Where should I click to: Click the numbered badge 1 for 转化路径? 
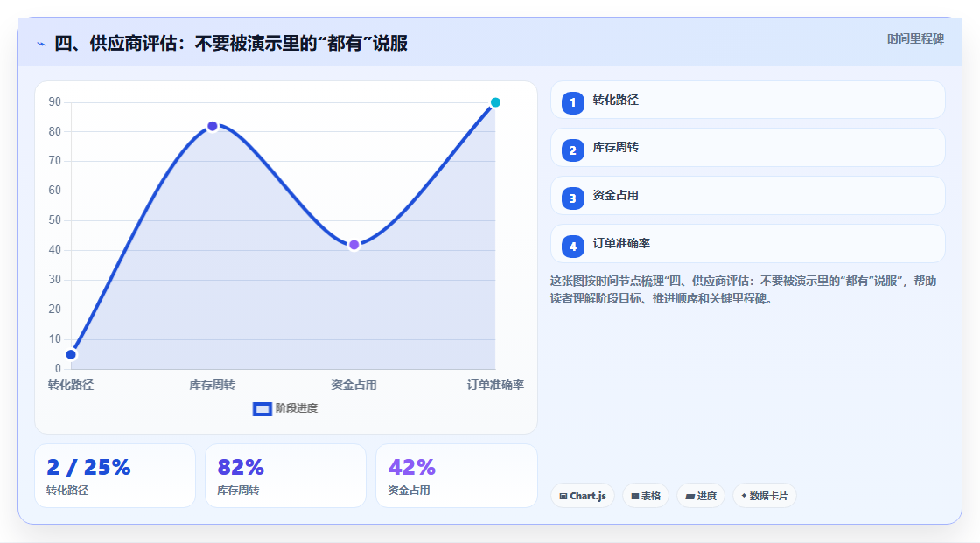(572, 102)
